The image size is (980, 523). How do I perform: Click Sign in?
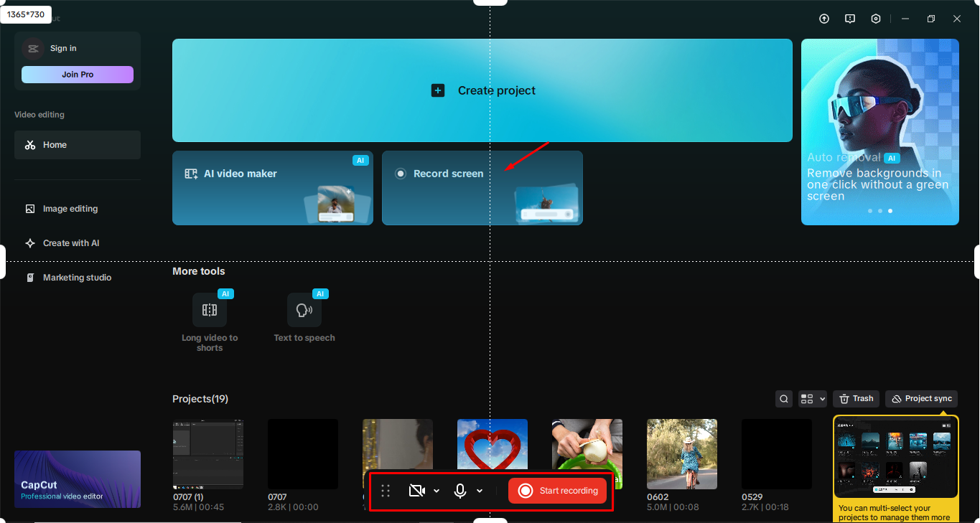[63, 49]
